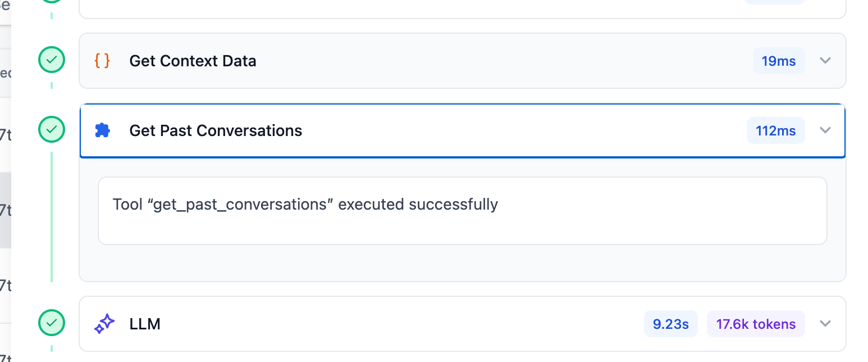
Task: Click the partially visible step card at top
Action: point(462,9)
